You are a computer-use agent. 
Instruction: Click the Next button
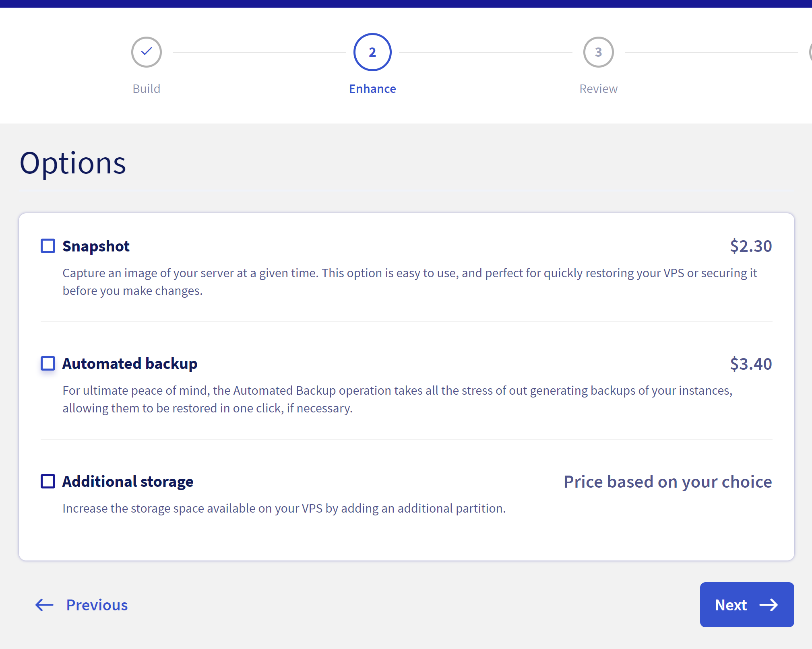click(x=747, y=605)
